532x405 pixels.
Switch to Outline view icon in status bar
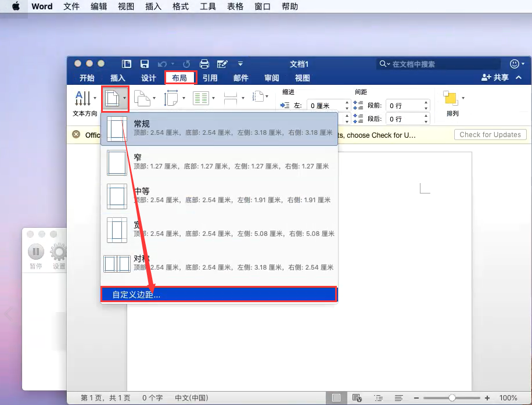tap(378, 398)
